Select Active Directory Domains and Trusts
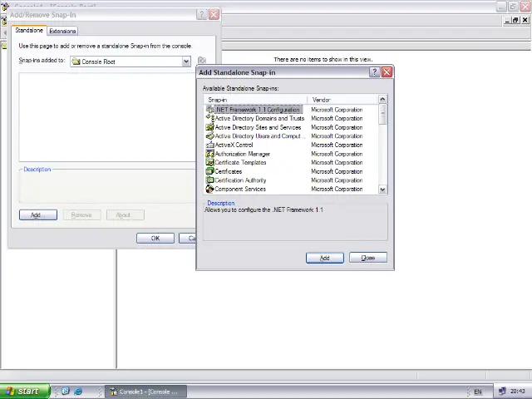The width and height of the screenshot is (532, 399). 259,118
